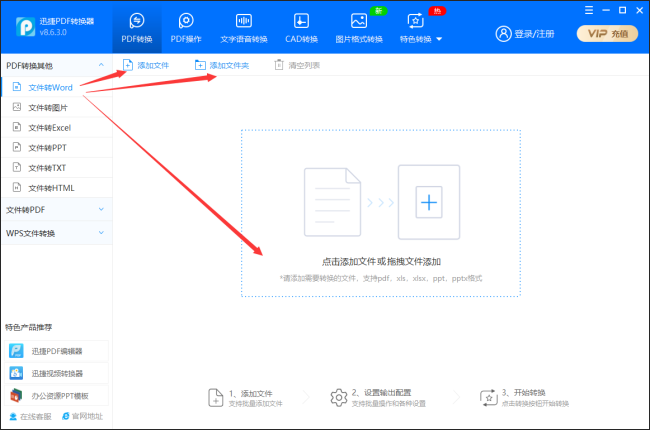This screenshot has height=430, width=650.
Task: Open 迅捷视频转换器 recommendation
Action: point(57,373)
